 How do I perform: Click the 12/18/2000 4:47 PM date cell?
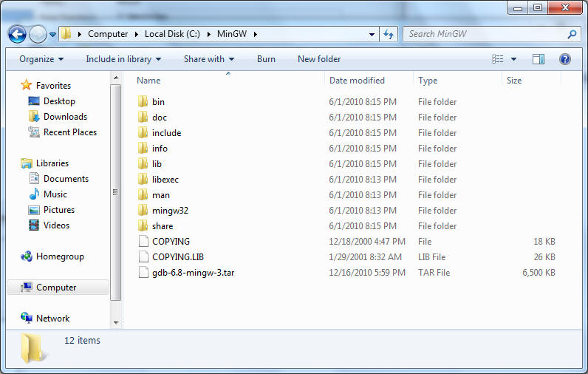point(367,242)
